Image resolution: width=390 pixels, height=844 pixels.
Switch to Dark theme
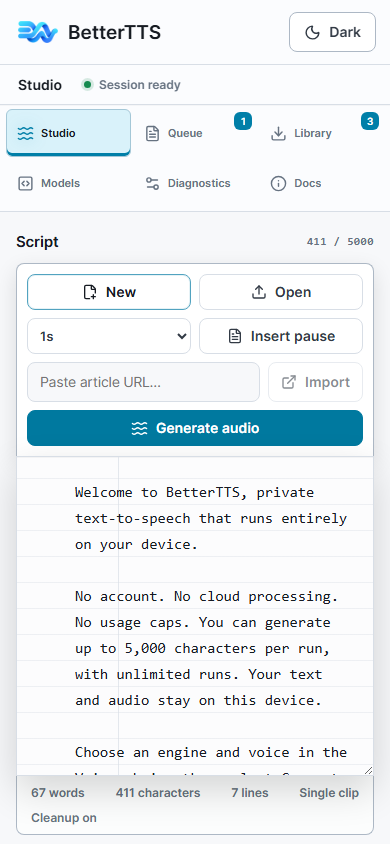332,32
